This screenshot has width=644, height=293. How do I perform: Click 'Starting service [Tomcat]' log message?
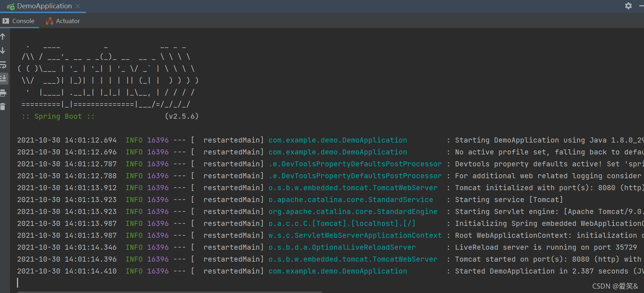[x=509, y=200]
